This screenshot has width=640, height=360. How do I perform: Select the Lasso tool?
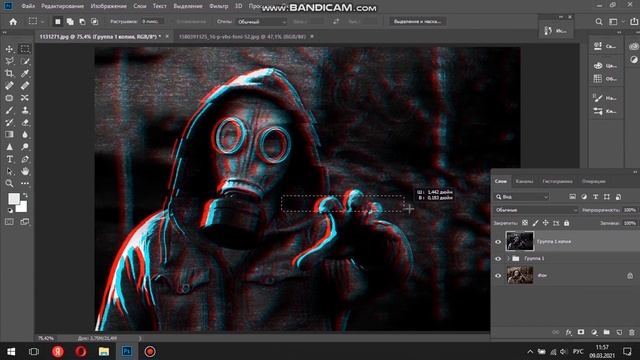[9, 61]
